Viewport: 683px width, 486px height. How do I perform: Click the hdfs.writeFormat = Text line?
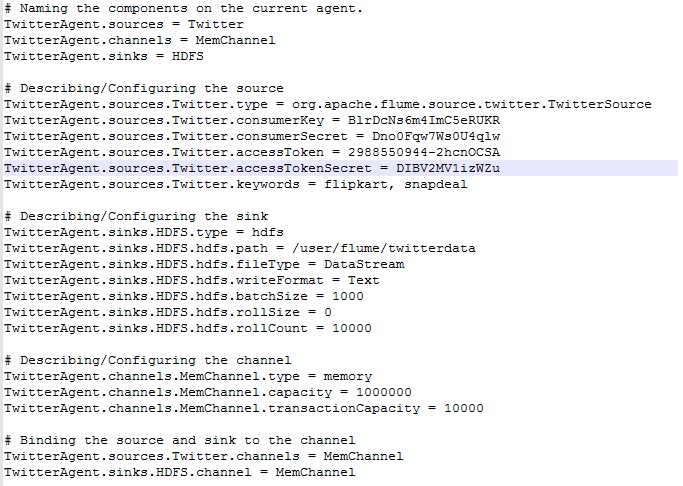(x=192, y=280)
